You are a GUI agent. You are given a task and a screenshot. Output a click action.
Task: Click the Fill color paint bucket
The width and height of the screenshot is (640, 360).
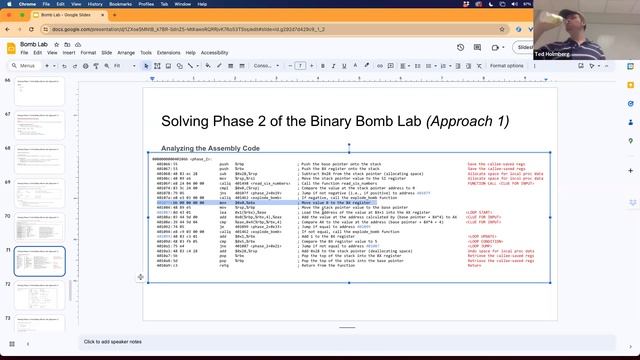click(x=208, y=66)
